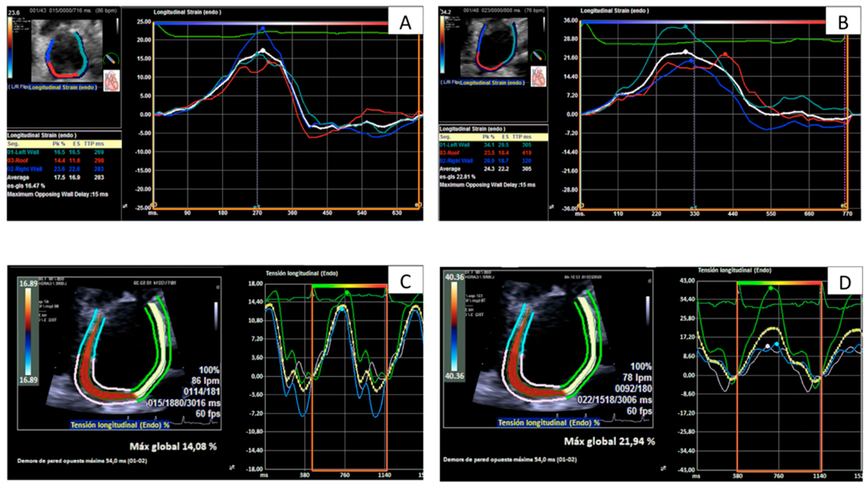
Task: Click the heart anatomy icon in panel B
Action: click(x=538, y=77)
